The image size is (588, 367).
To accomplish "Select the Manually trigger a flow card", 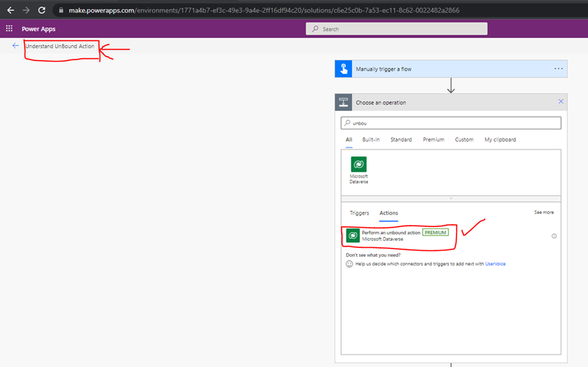I will tap(451, 69).
